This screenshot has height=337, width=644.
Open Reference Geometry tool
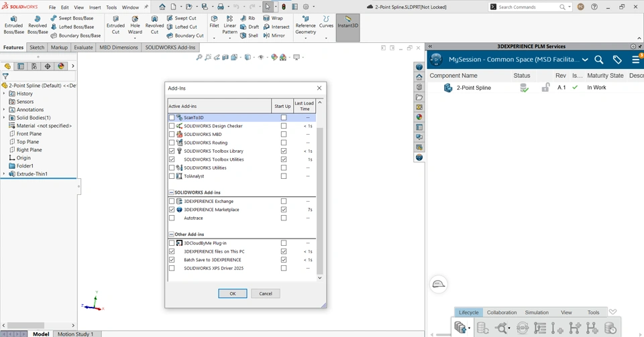point(306,25)
